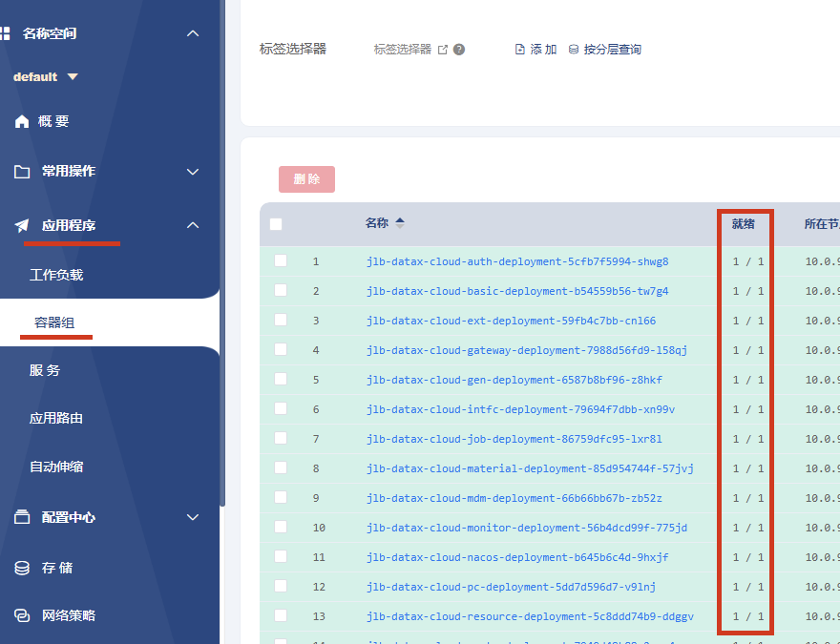Click the 网络策略 icon in sidebar
Screen dimensions: 840x644
click(x=22, y=616)
